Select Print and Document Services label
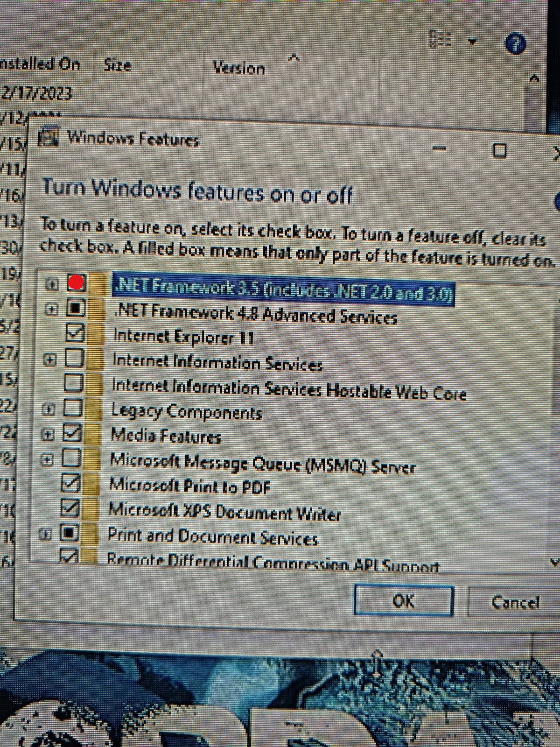The width and height of the screenshot is (560, 747). pos(212,536)
